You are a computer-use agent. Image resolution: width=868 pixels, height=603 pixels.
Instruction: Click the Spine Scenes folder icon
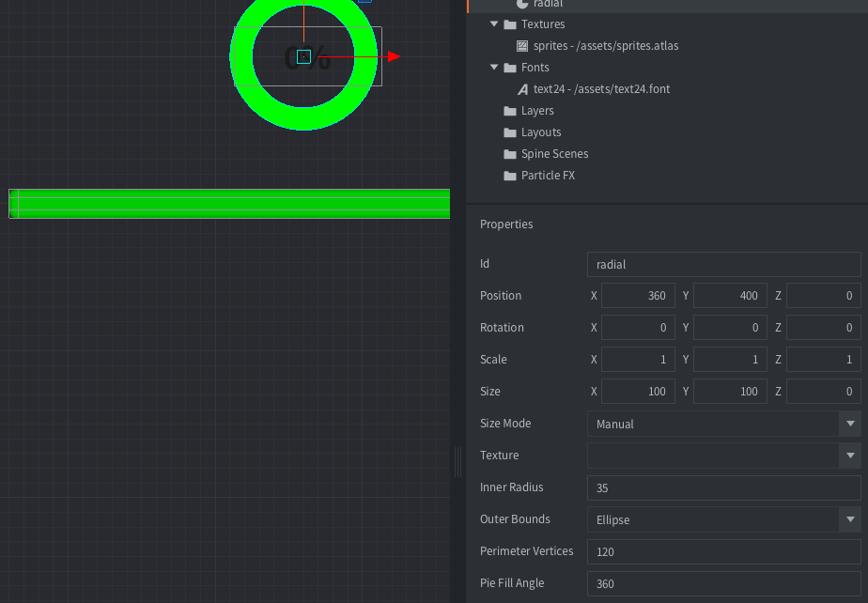pyautogui.click(x=510, y=154)
